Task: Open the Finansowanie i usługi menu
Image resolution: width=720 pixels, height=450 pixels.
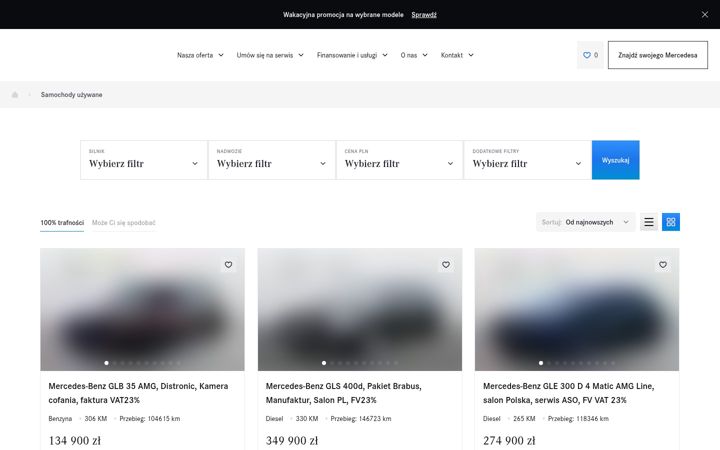Action: coord(352,55)
